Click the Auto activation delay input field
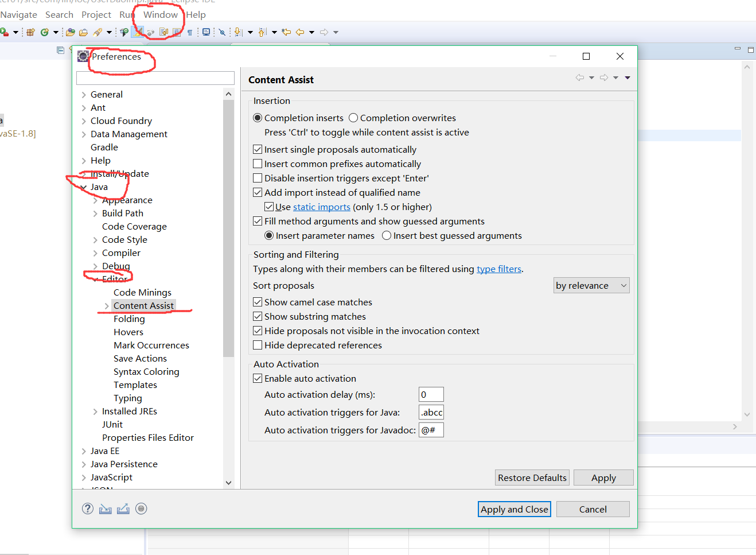The height and width of the screenshot is (555, 756). pyautogui.click(x=431, y=394)
